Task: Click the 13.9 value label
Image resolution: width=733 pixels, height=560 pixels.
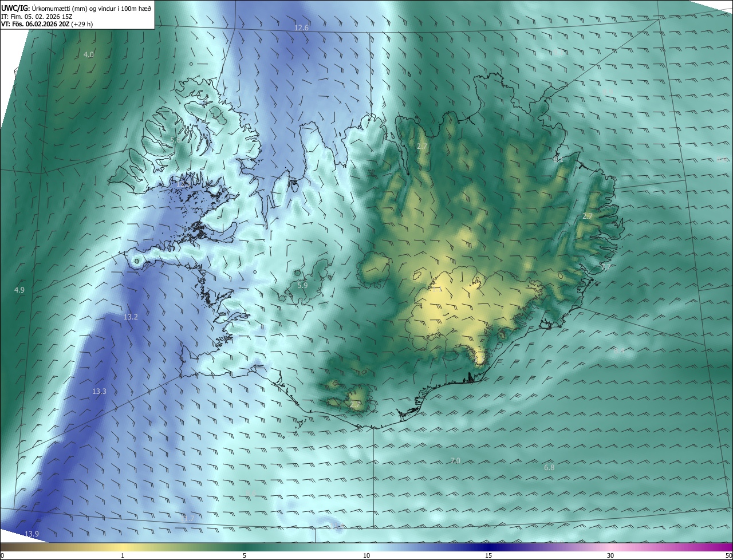Action: 32,534
